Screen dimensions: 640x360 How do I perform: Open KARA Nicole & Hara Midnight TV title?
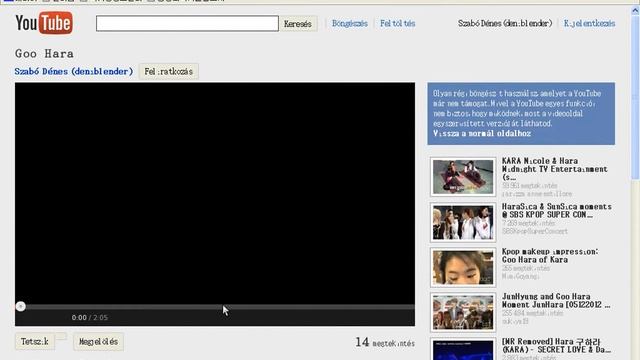(x=555, y=169)
